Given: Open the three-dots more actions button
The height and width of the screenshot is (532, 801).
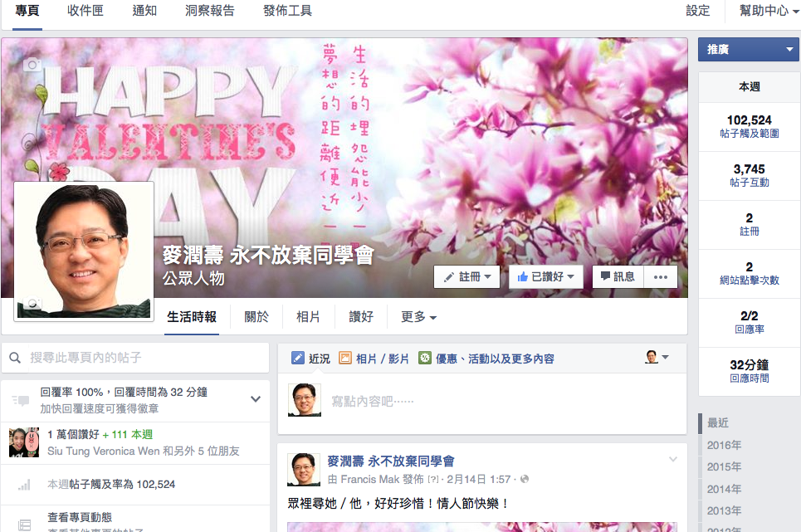Looking at the screenshot, I should coord(661,276).
